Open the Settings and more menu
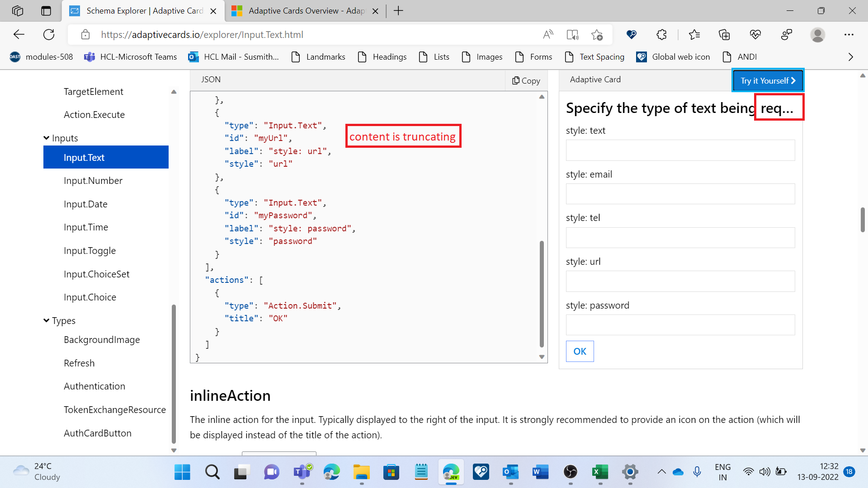This screenshot has width=868, height=488. coord(849,34)
